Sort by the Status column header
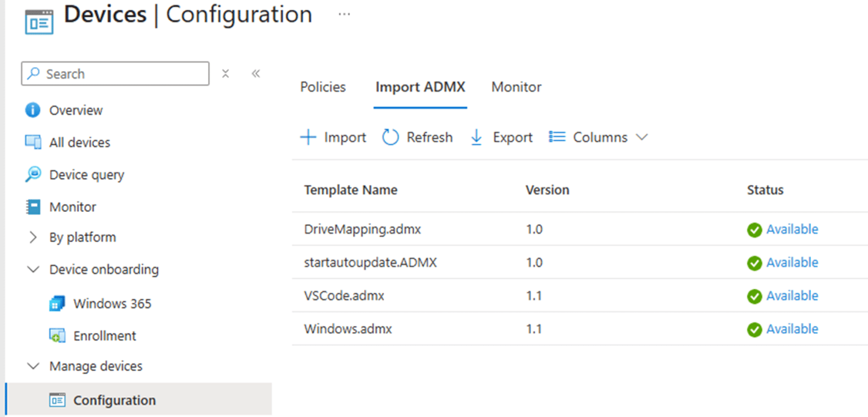Screen dimensions: 868x417 [x=765, y=190]
